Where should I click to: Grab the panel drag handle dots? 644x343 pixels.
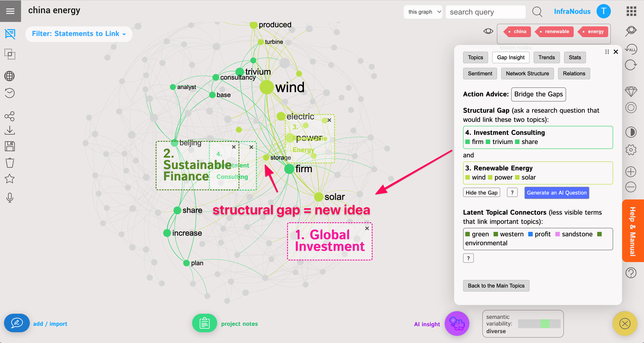pos(607,52)
